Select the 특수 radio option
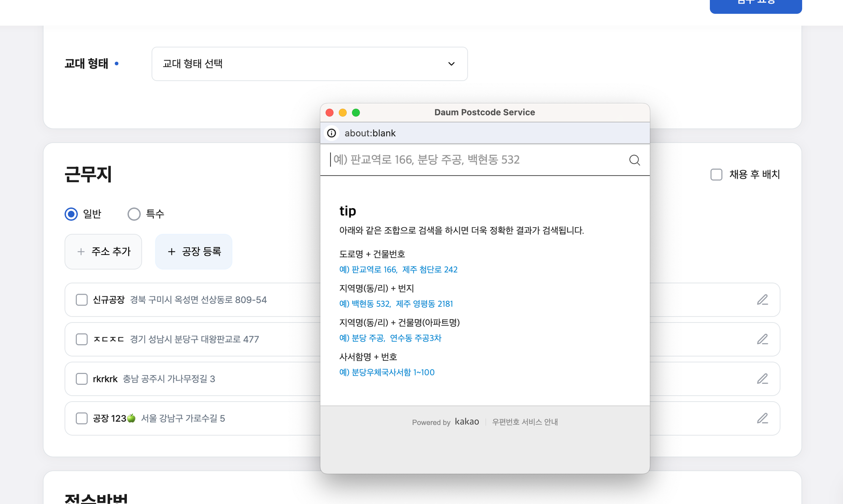Screen dimensions: 843x504 click(134, 214)
